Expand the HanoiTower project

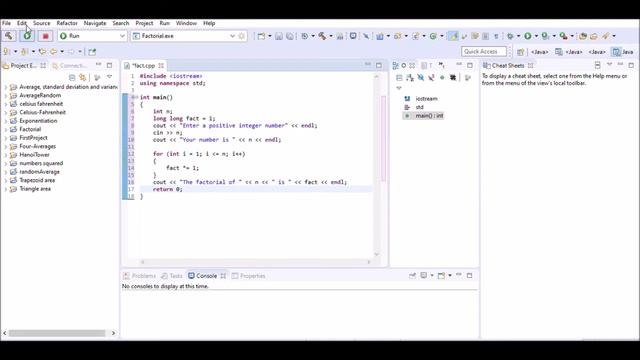point(5,155)
